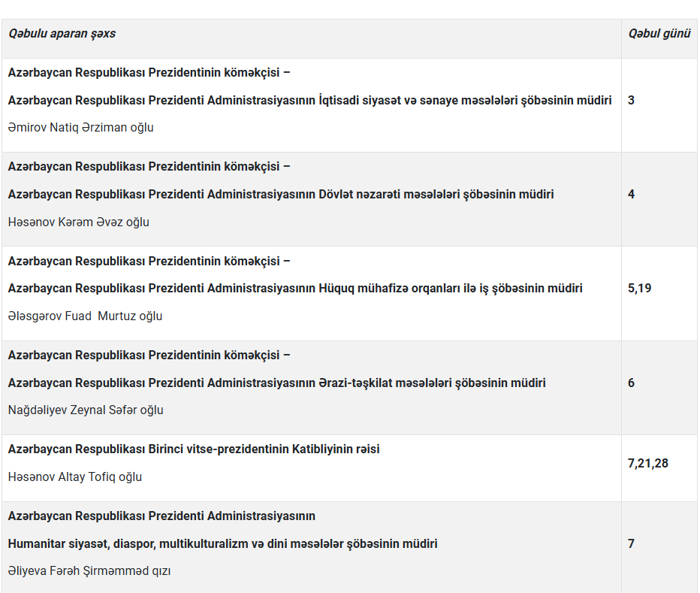700x593 pixels.
Task: Click the Dövlət nəzarəti məsələləri şöbəsi title
Action: coord(281,194)
